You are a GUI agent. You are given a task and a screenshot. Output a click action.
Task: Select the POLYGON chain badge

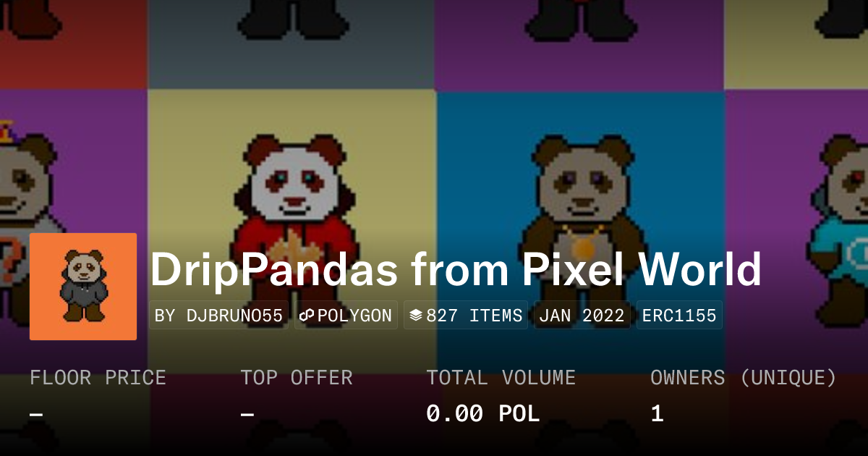coord(346,316)
